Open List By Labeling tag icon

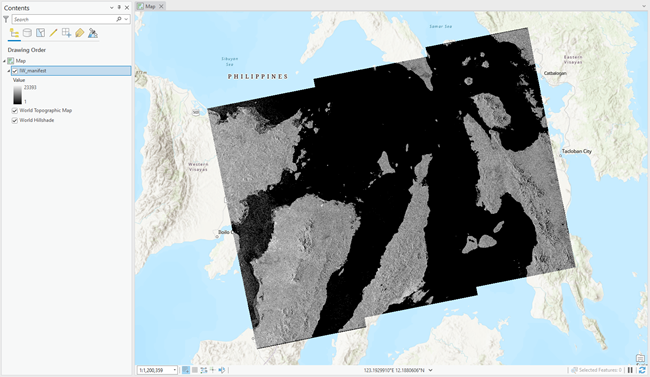[x=80, y=33]
